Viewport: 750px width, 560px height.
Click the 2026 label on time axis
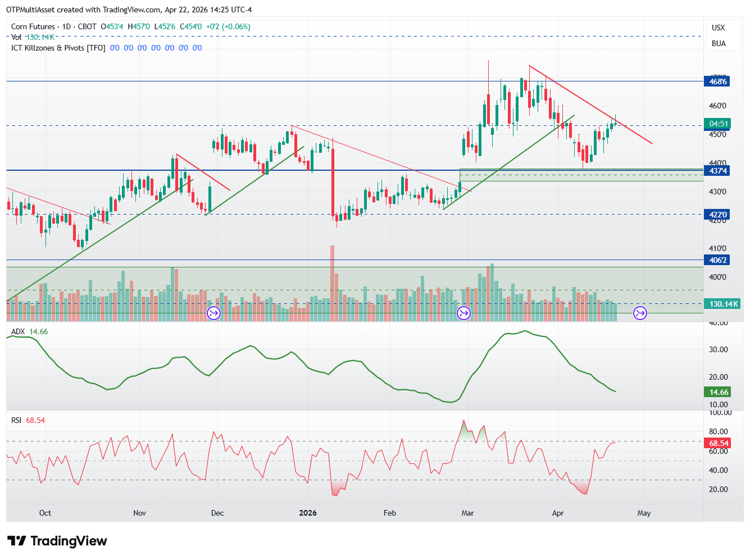pyautogui.click(x=308, y=513)
